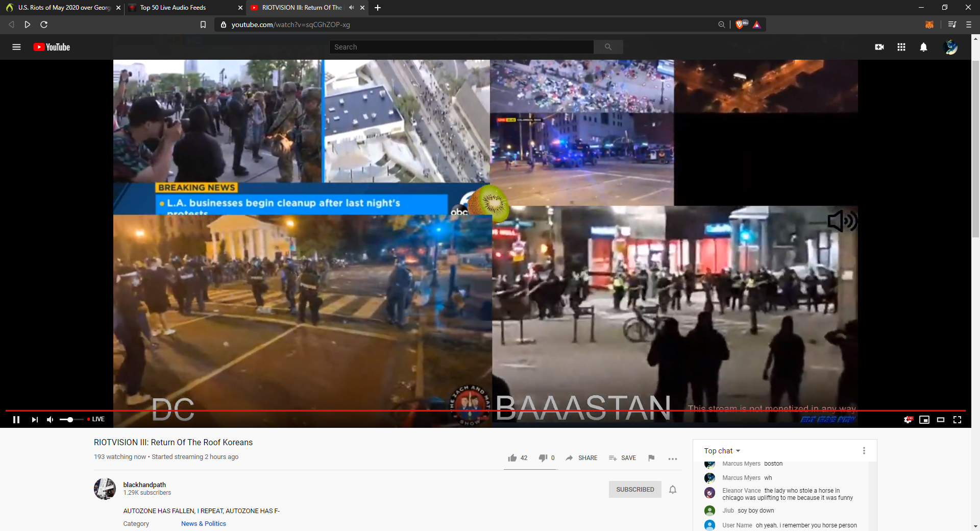Go back in browser history
The width and height of the screenshot is (980, 531).
tap(11, 25)
